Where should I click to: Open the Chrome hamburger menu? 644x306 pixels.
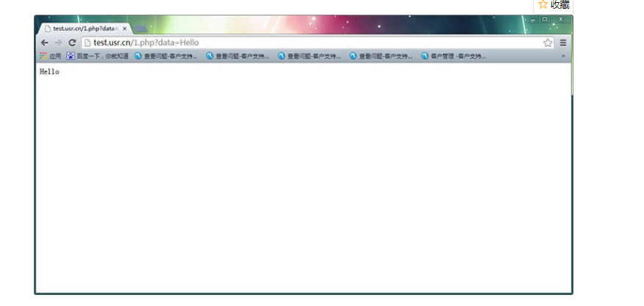click(563, 43)
